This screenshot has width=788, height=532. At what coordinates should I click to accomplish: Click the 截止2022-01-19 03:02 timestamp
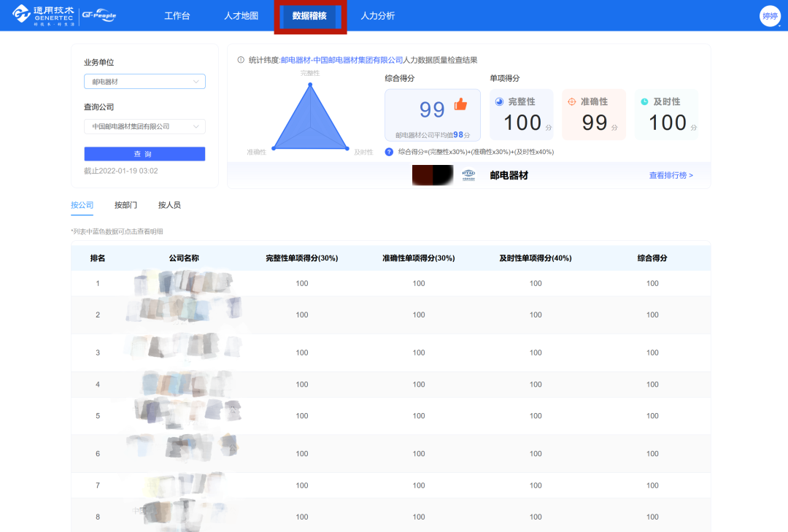[120, 171]
